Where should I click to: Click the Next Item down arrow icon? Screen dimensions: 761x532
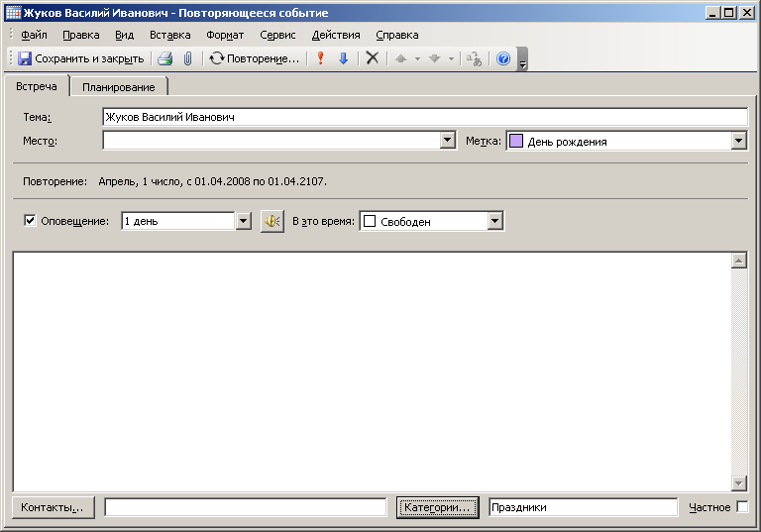coord(434,58)
